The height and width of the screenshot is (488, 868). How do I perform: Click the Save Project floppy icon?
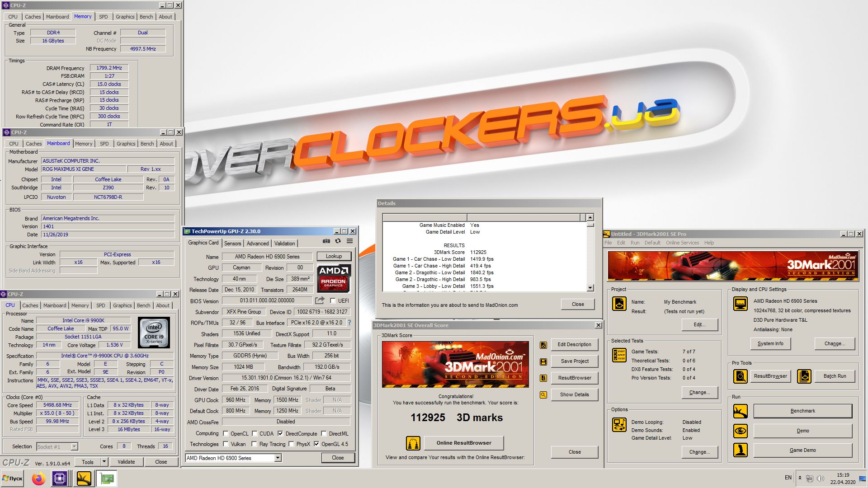543,362
